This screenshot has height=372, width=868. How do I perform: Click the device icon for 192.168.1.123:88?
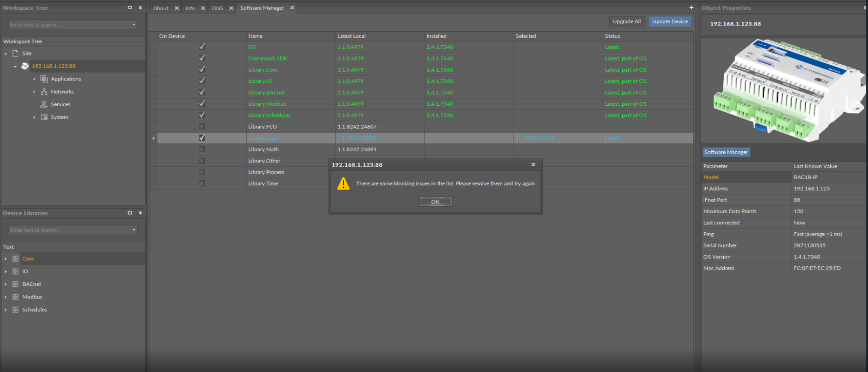[25, 66]
